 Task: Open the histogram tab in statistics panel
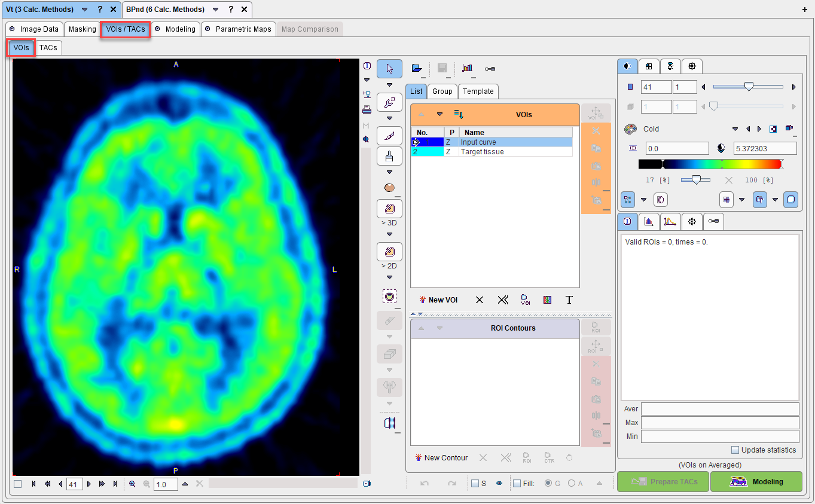649,221
